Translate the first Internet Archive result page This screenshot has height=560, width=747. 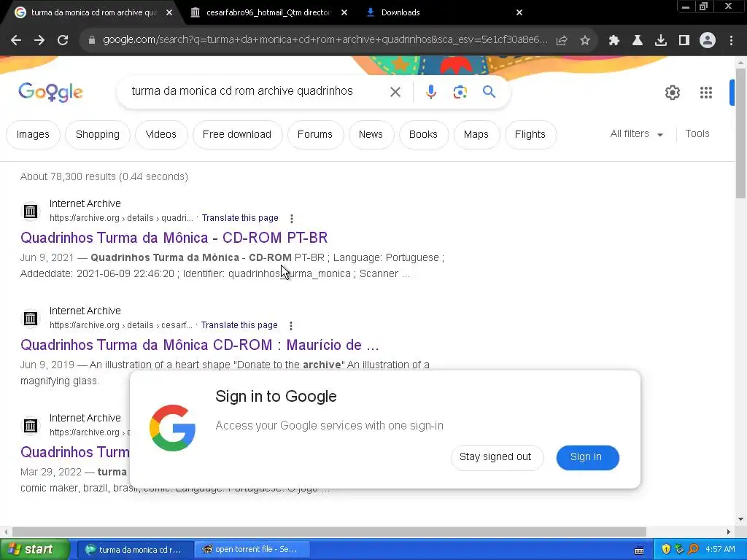coord(240,218)
